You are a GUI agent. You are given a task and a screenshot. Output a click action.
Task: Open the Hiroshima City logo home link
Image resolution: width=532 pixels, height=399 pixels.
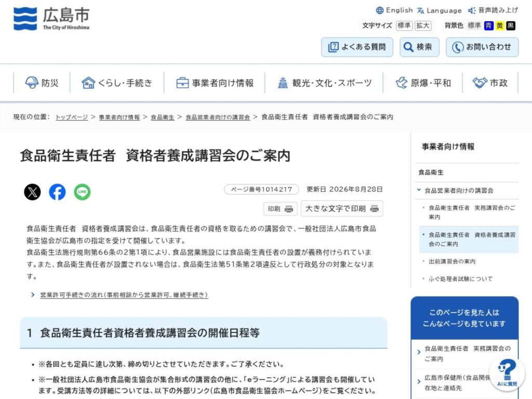(x=51, y=19)
